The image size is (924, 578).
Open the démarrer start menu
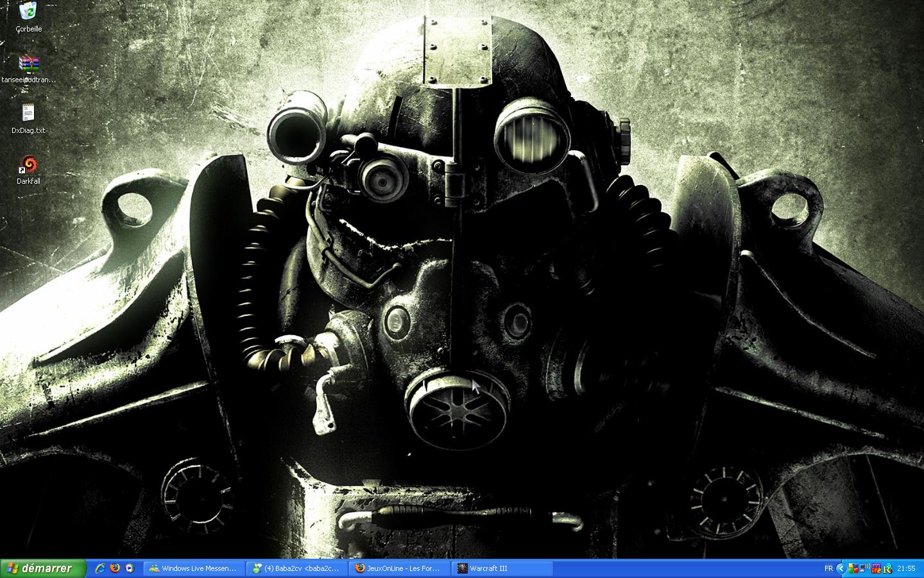coord(44,568)
